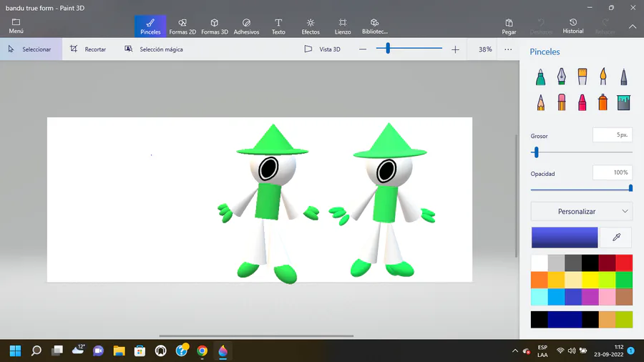Choose the red color swatch
Screen dimensions: 644x362
(x=624, y=263)
